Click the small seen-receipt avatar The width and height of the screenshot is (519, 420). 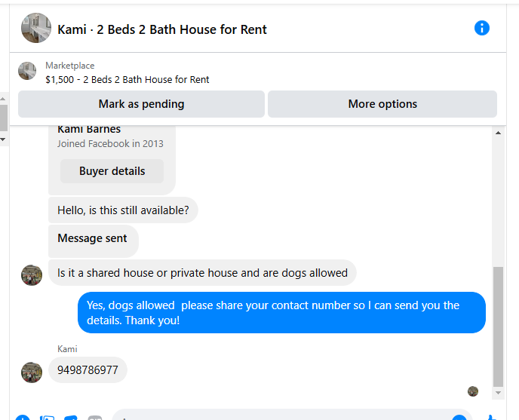[x=473, y=391]
